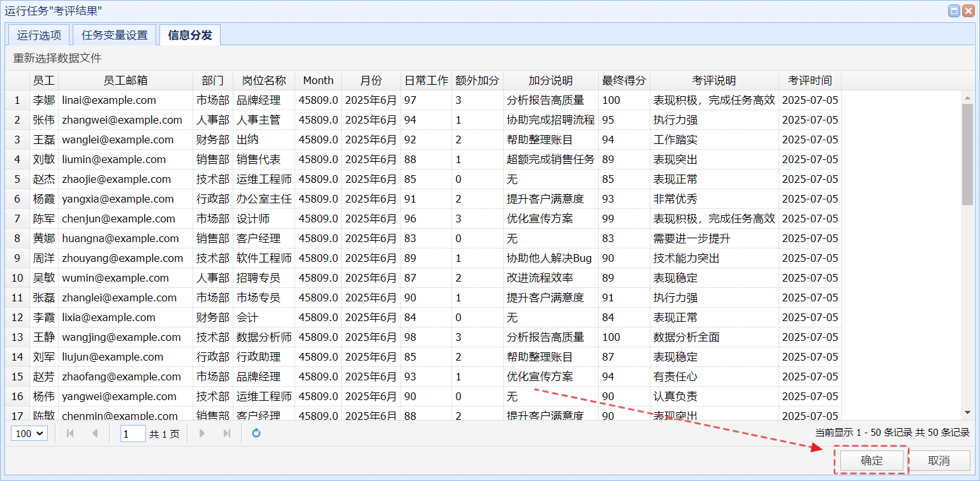This screenshot has width=980, height=481.
Task: Click the page number input field
Action: point(133,433)
